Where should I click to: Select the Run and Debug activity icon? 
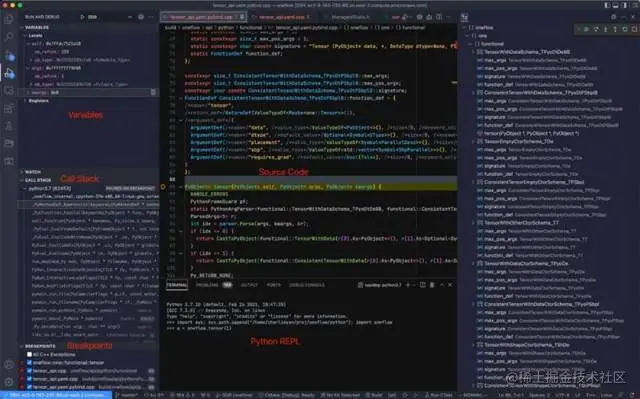(9, 73)
